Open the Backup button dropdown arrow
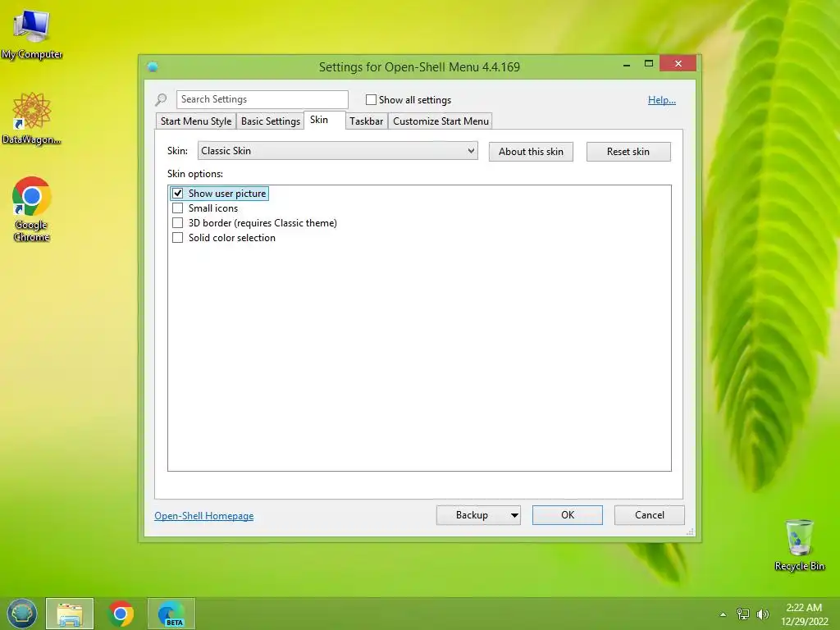This screenshot has width=840, height=630. point(514,515)
